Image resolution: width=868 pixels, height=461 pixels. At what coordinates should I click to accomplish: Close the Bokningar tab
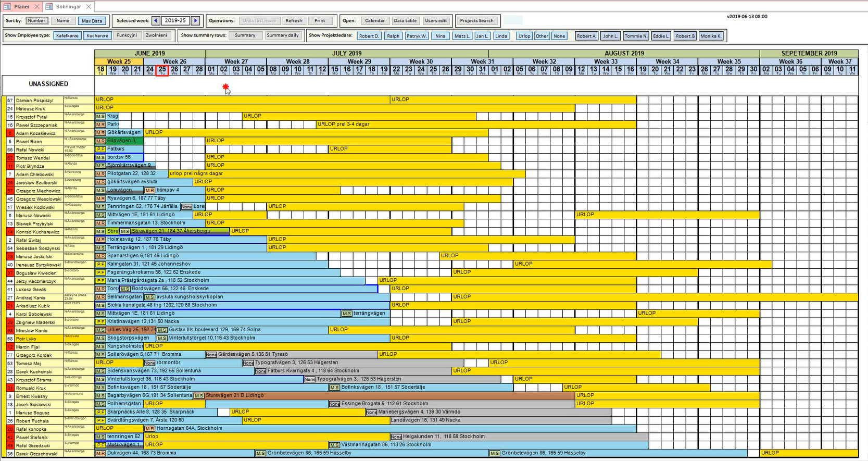click(x=89, y=7)
